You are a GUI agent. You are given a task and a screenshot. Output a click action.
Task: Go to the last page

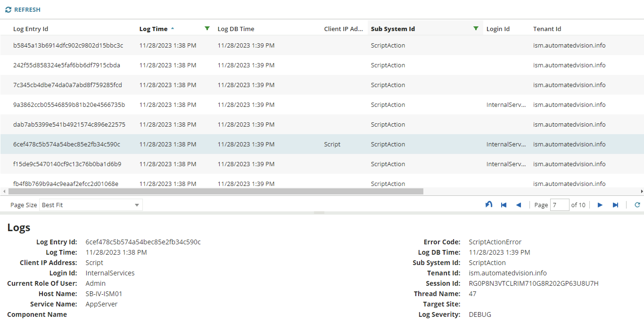[615, 205]
